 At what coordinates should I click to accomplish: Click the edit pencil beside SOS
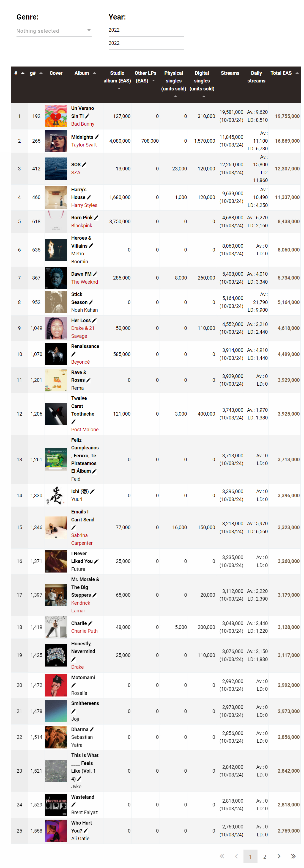84,164
